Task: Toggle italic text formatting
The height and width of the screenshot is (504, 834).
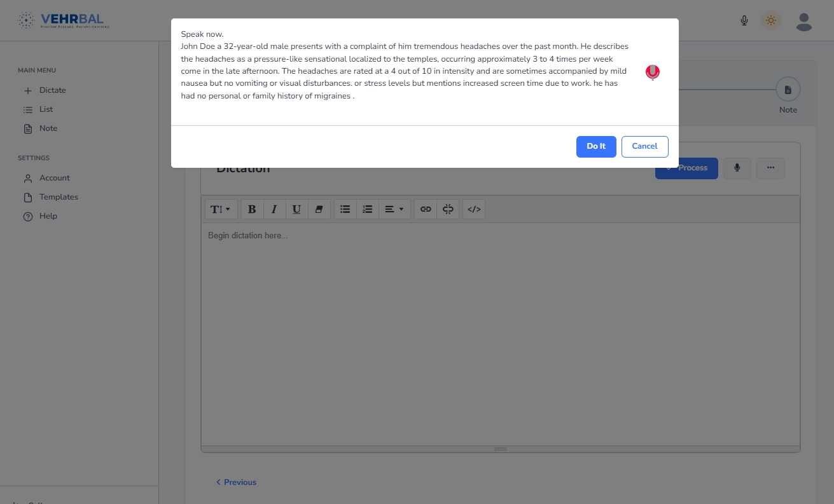Action: pos(274,208)
